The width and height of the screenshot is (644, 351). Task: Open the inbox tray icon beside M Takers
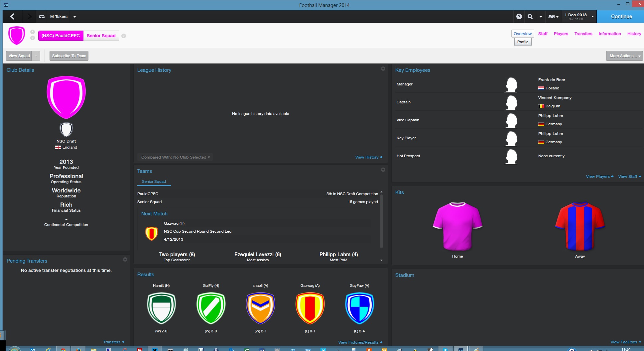pos(42,16)
